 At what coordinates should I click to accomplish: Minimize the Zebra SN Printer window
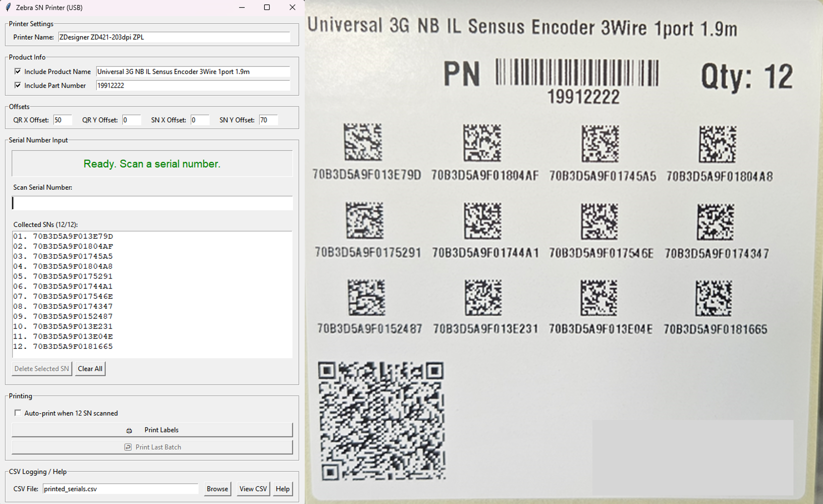[x=242, y=7]
